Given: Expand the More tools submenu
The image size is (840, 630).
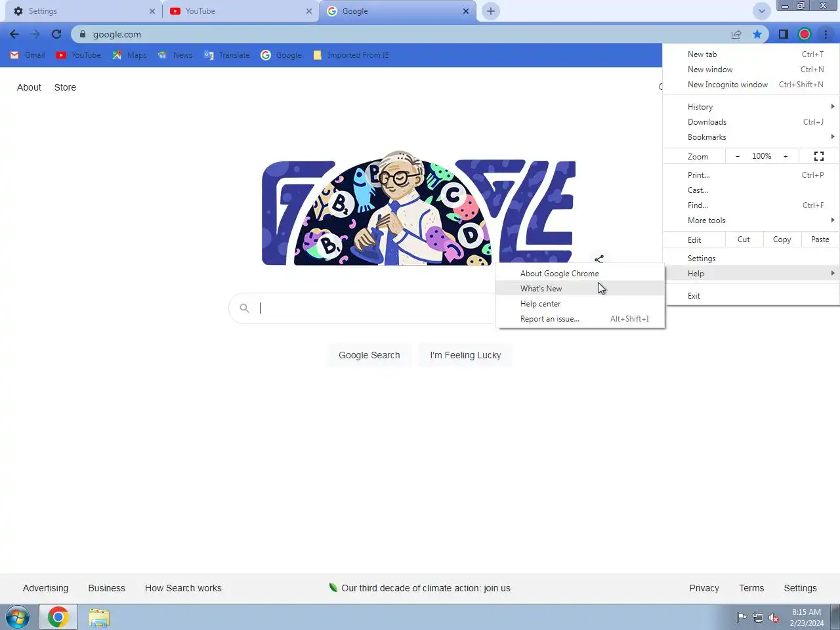Looking at the screenshot, I should point(751,220).
